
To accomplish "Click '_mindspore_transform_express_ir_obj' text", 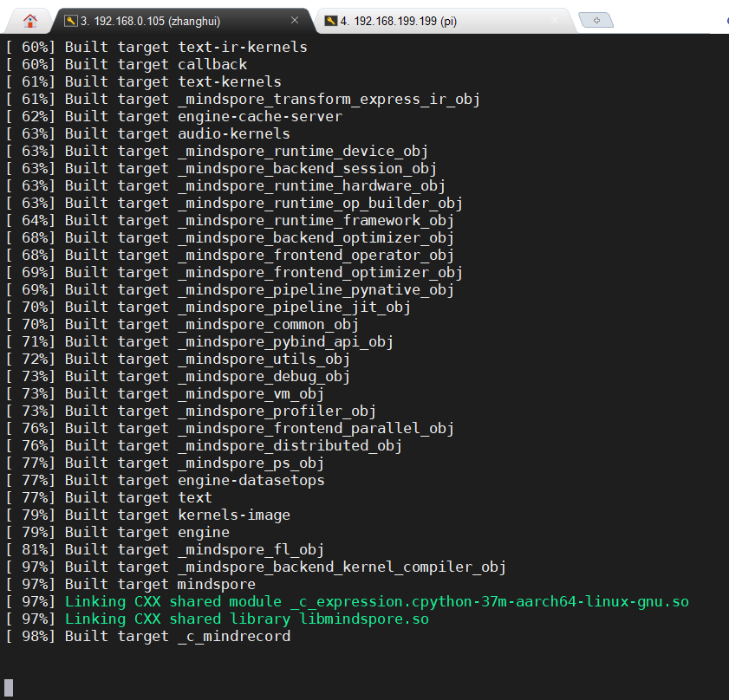I will point(329,99).
